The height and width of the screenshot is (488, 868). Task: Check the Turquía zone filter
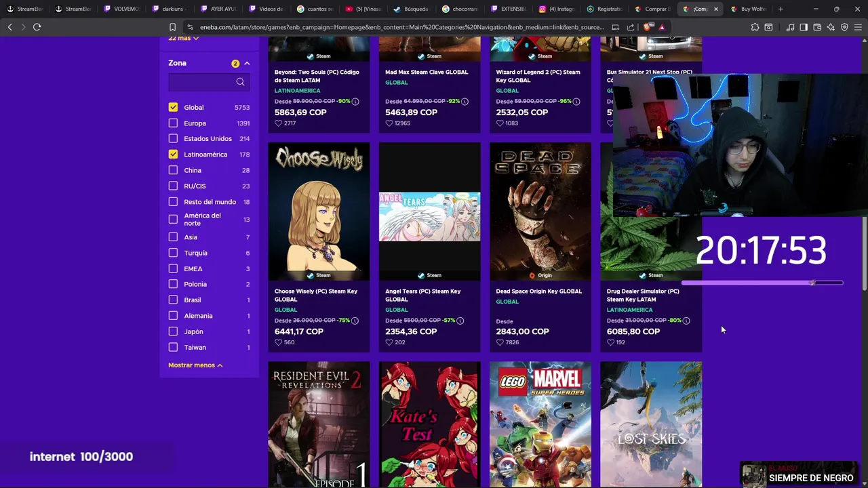pyautogui.click(x=173, y=253)
